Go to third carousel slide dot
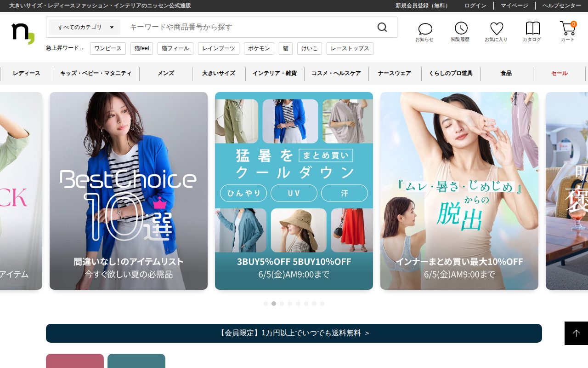This screenshot has width=588, height=368. point(282,304)
